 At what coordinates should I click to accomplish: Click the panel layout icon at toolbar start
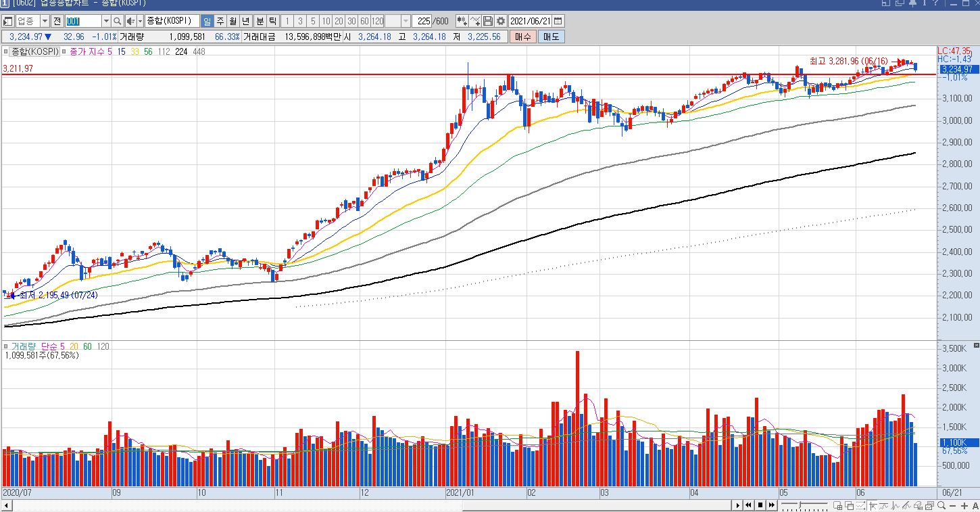pyautogui.click(x=8, y=21)
